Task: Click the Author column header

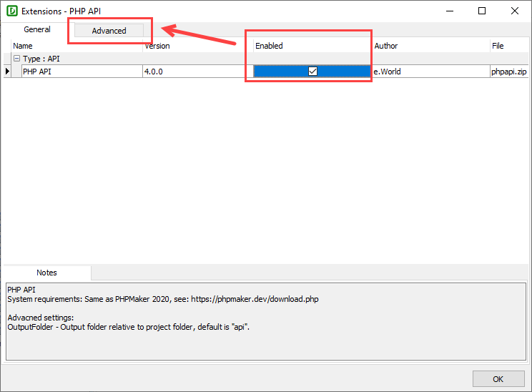Action: point(431,46)
